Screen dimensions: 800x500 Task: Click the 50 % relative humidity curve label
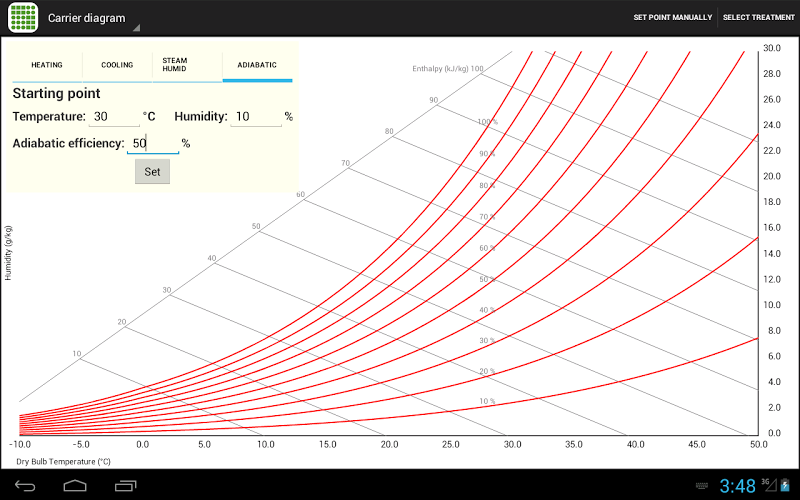point(487,280)
